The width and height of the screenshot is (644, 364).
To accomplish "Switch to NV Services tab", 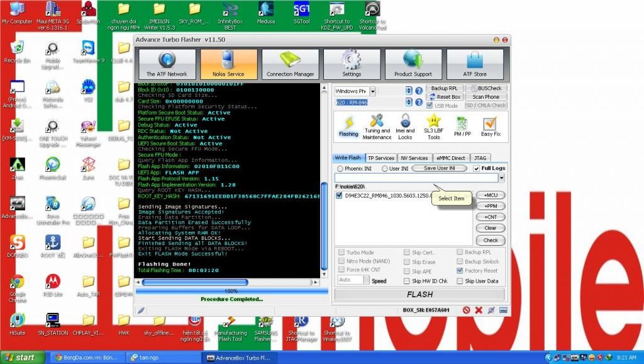I will coord(414,158).
